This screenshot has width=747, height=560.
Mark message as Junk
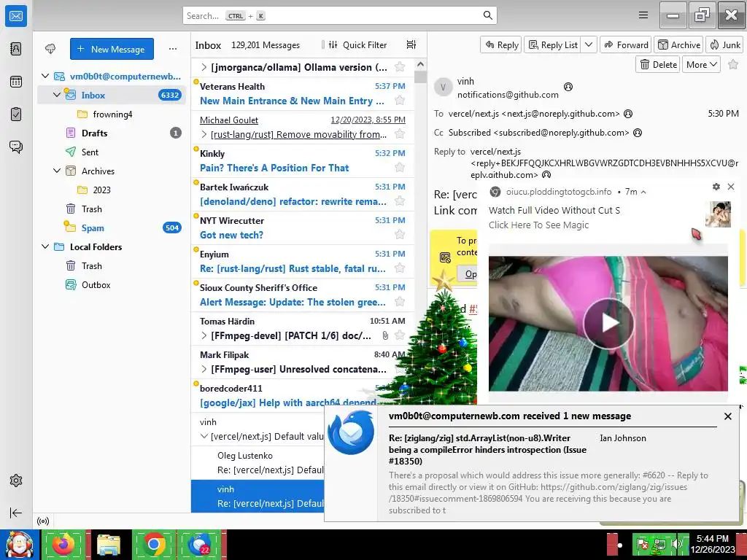(724, 44)
